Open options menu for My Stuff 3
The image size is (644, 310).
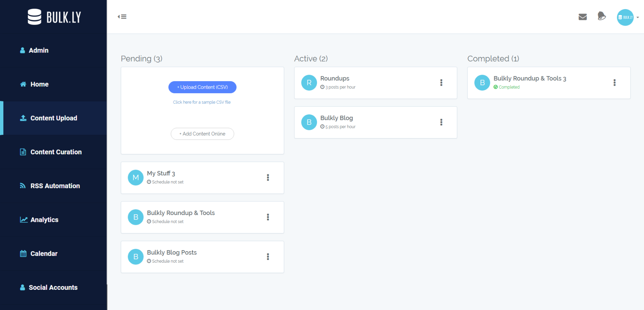pyautogui.click(x=268, y=177)
